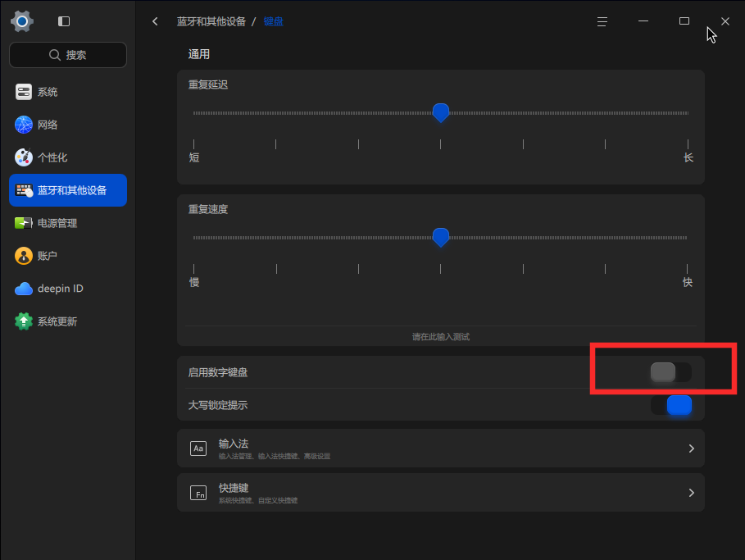
Task: Open the 快捷键 entry title
Action: click(234, 488)
